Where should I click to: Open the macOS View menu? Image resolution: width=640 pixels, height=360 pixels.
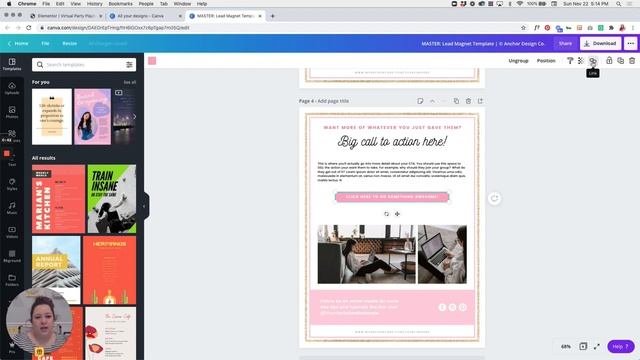[x=76, y=4]
